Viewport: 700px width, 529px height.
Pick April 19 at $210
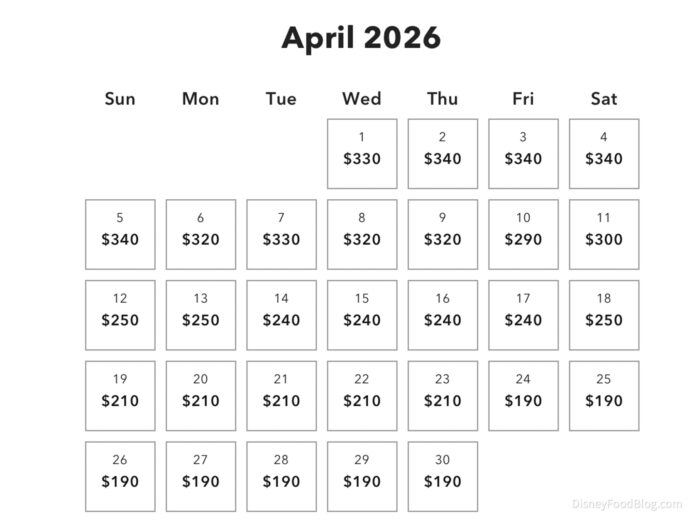pos(120,396)
